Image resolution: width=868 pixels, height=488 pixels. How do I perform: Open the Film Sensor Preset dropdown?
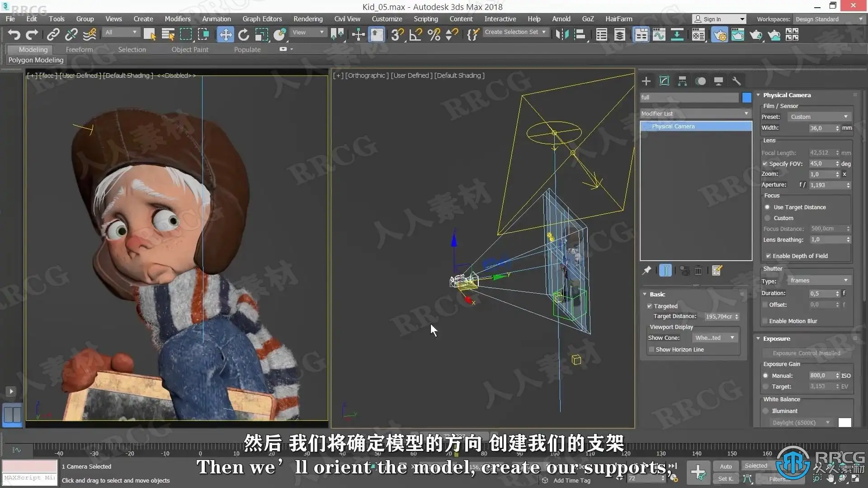819,117
